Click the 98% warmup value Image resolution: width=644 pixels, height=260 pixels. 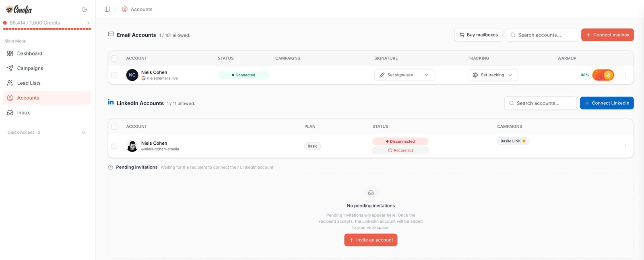click(585, 75)
